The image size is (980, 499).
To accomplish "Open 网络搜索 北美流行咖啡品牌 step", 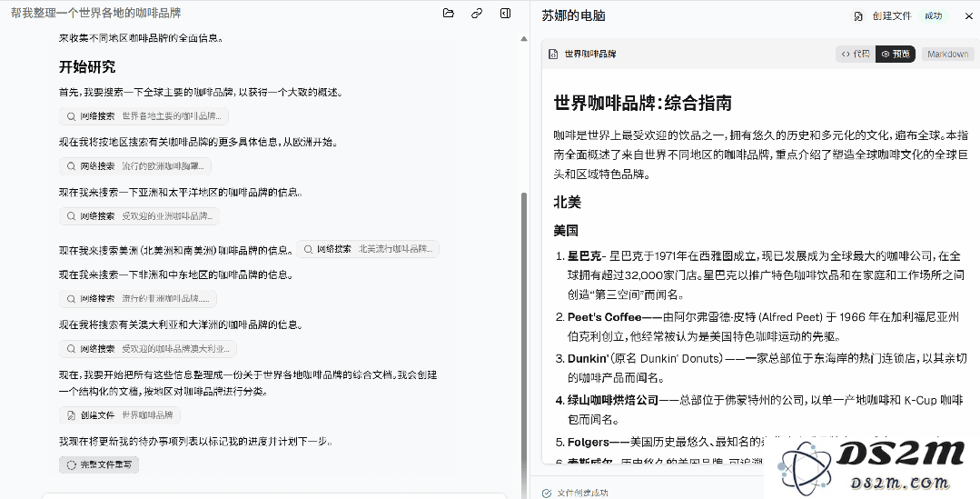I will click(368, 249).
